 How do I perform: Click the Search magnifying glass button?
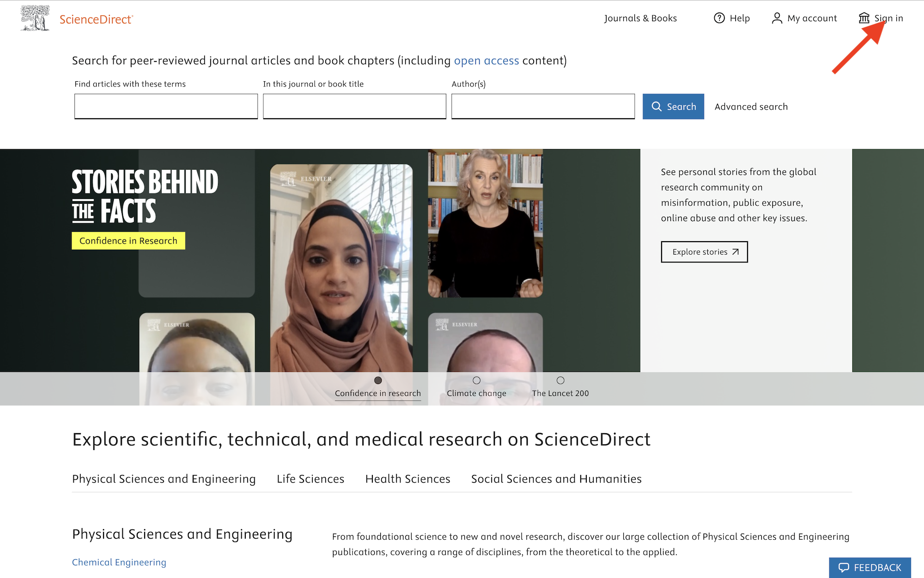point(673,106)
